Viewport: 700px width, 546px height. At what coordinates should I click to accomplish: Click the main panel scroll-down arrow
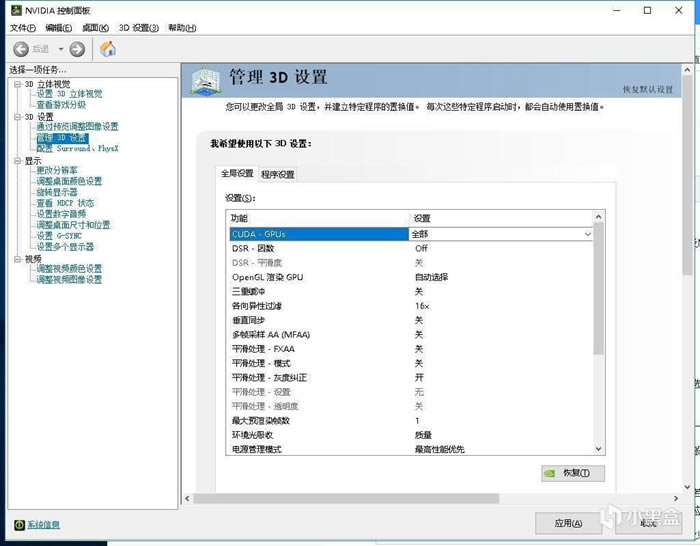[x=688, y=487]
